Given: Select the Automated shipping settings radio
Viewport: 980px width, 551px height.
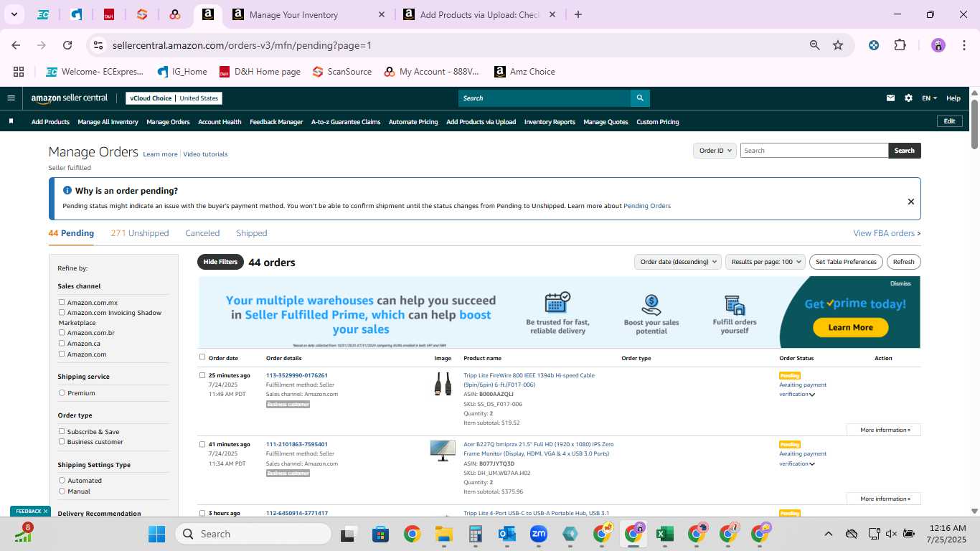Looking at the screenshot, I should click(x=62, y=481).
